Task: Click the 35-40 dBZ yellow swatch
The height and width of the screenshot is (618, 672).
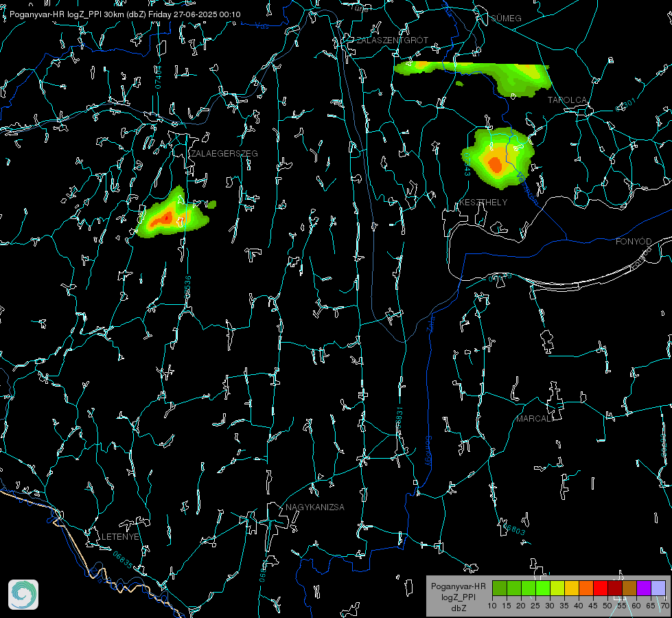Action: pos(572,588)
